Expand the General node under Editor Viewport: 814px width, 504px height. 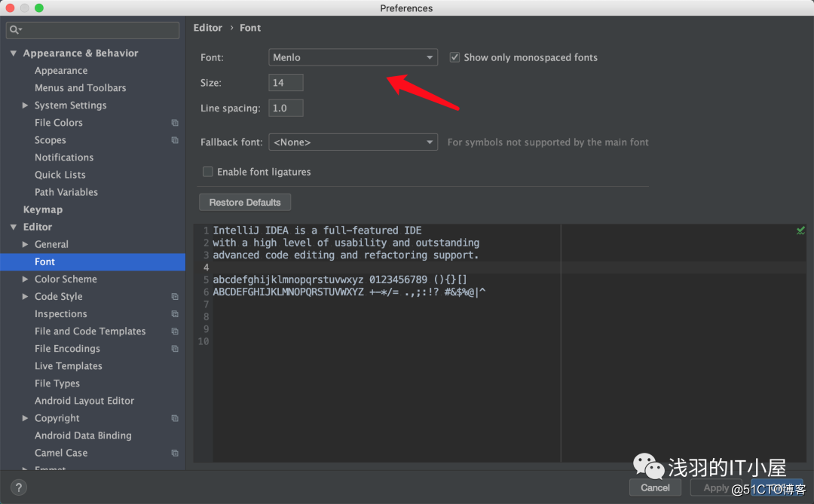25,244
